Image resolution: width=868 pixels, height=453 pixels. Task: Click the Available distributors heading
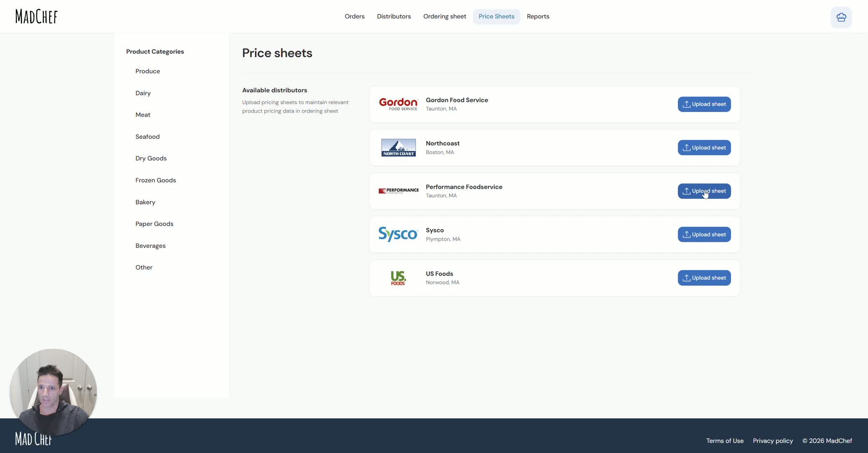pos(274,90)
